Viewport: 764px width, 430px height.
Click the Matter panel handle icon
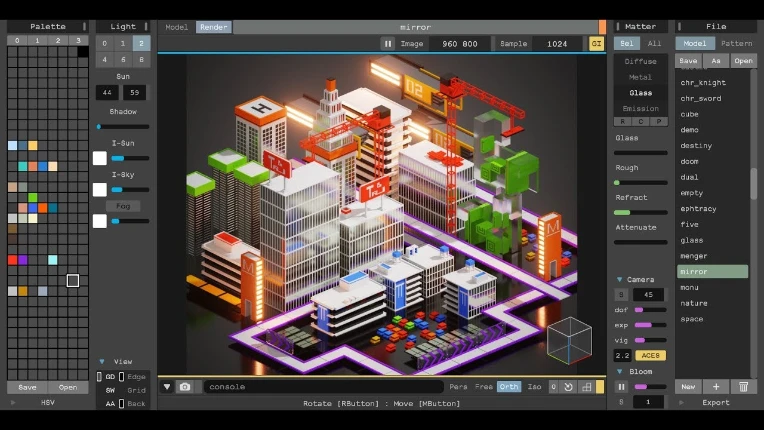(618, 26)
